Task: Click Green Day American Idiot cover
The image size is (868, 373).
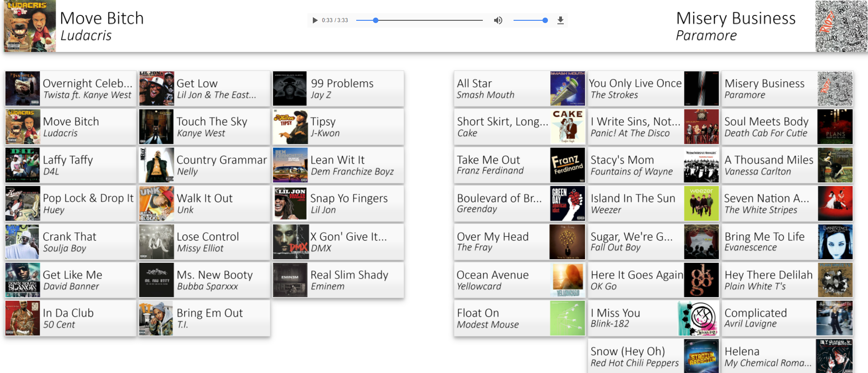Action: point(567,204)
